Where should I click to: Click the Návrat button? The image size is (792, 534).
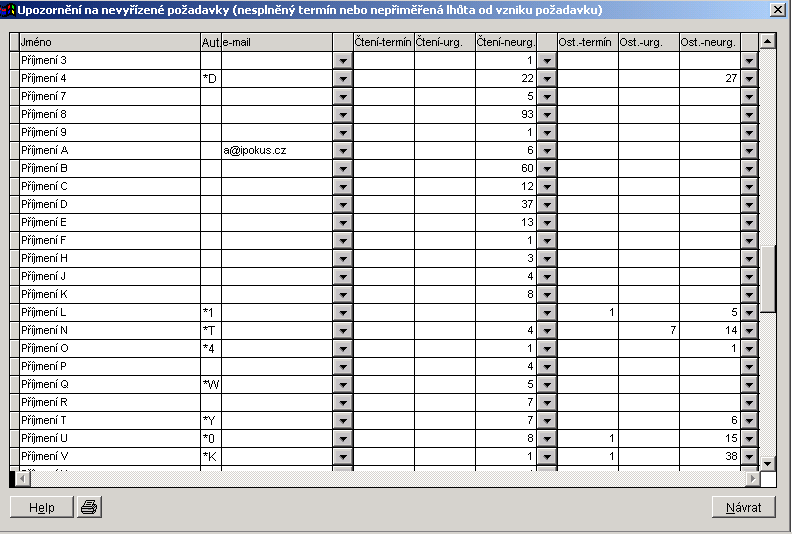tap(744, 507)
